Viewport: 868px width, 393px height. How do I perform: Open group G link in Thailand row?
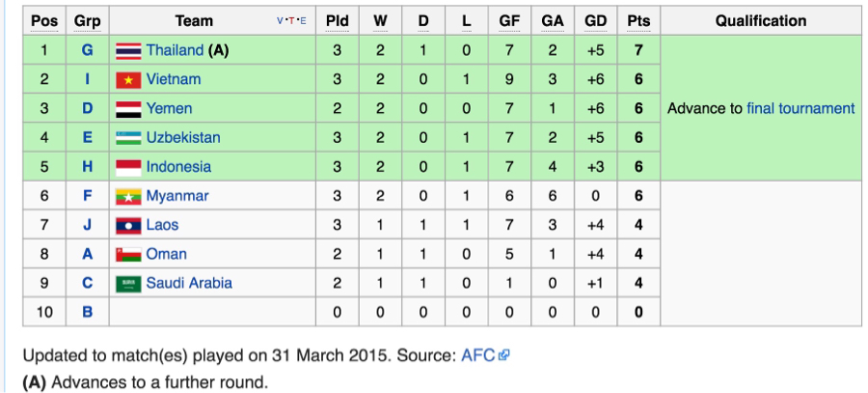(x=87, y=50)
